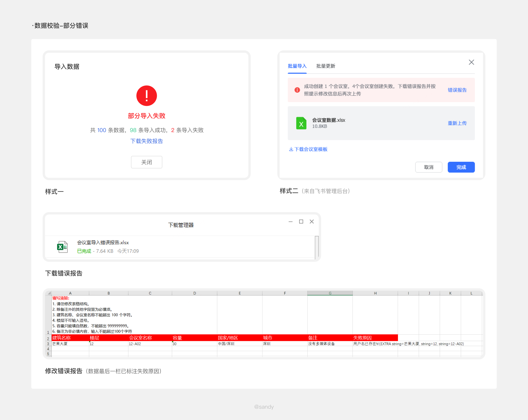Open the 下载失败报告 link
Image resolution: width=528 pixels, height=420 pixels.
click(x=146, y=141)
